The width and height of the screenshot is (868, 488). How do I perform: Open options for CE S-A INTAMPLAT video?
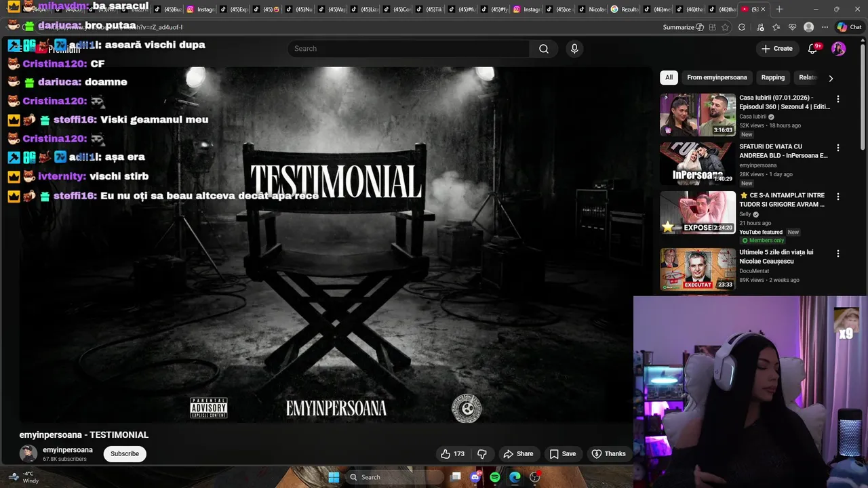837,197
